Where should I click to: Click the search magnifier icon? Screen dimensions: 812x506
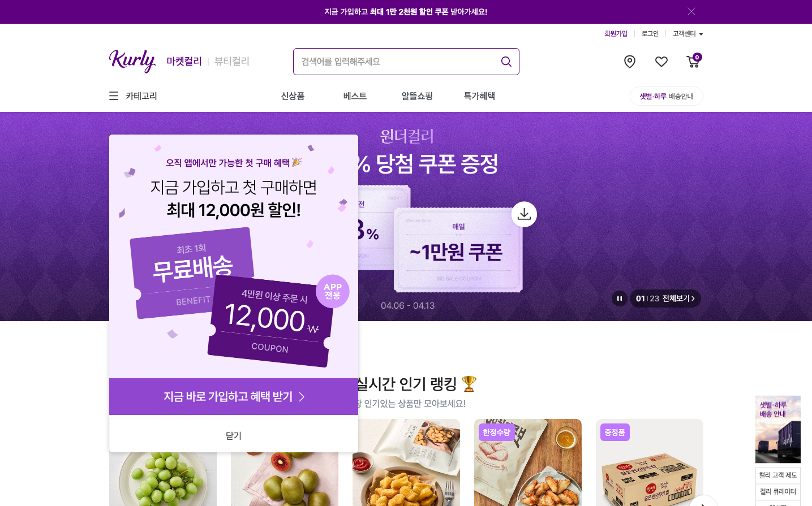506,62
